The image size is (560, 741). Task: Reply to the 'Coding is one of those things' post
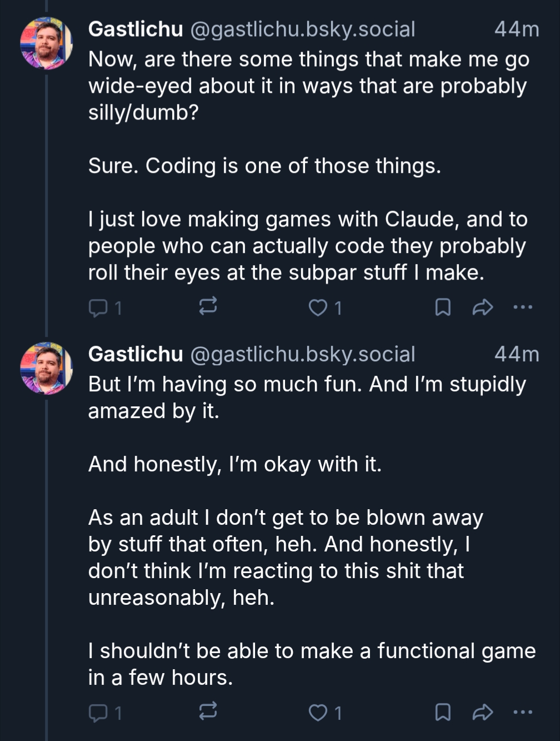(x=98, y=307)
